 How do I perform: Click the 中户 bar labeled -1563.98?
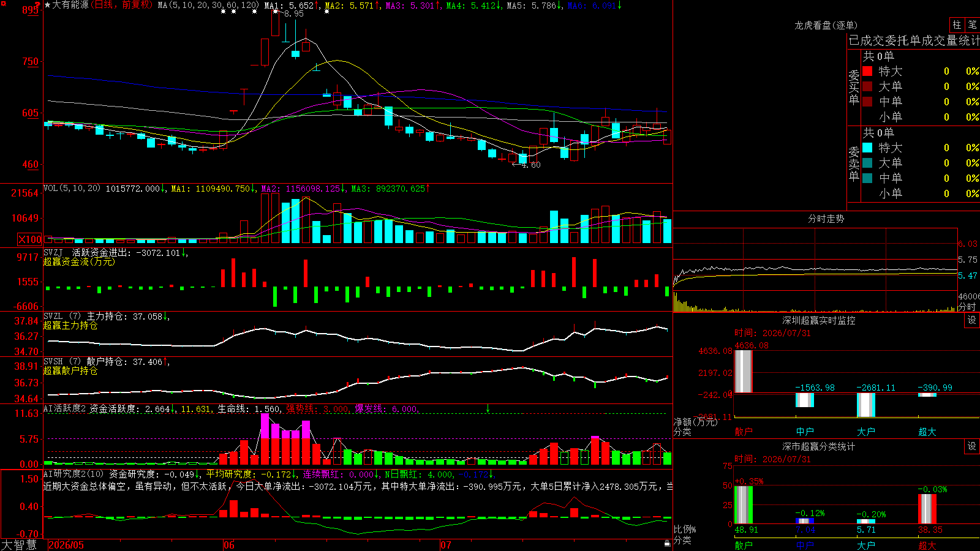[x=805, y=400]
